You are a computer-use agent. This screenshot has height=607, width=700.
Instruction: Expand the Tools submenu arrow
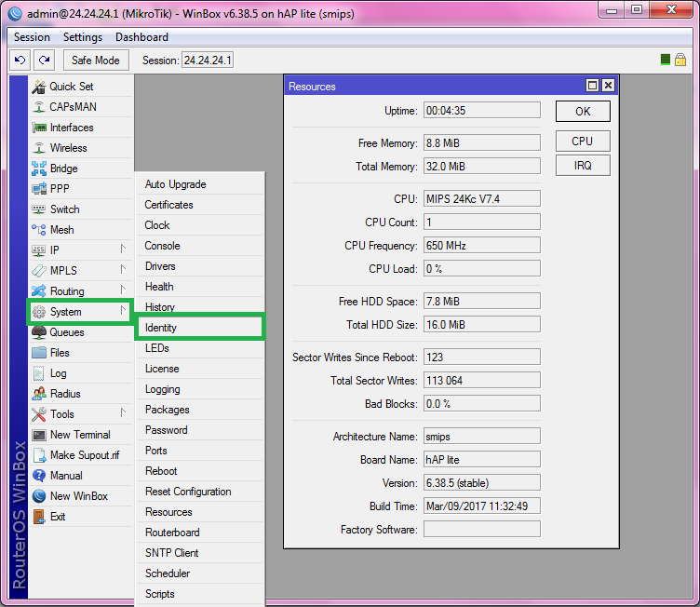click(x=123, y=413)
